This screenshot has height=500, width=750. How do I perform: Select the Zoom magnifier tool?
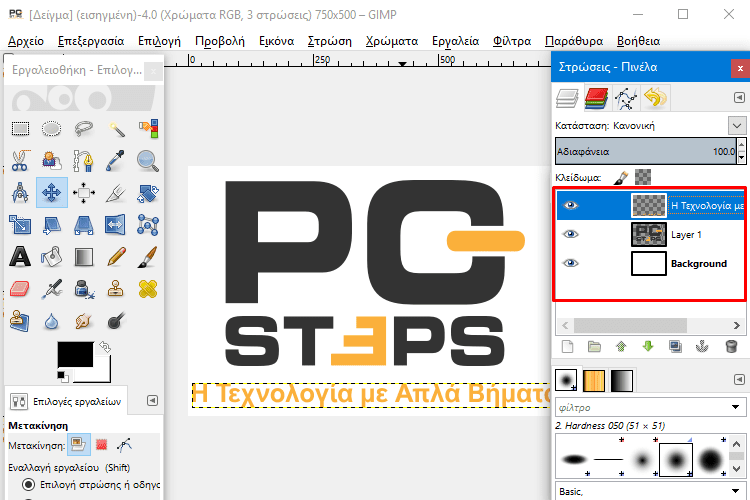148,161
